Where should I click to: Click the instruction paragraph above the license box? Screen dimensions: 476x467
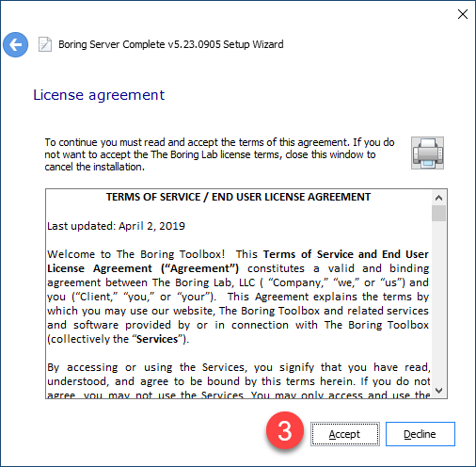pos(219,154)
